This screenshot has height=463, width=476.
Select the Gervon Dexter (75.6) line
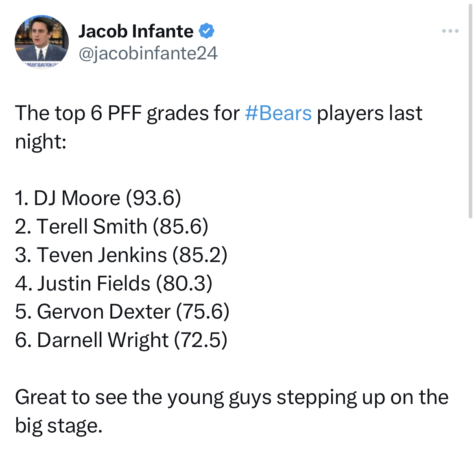122,312
